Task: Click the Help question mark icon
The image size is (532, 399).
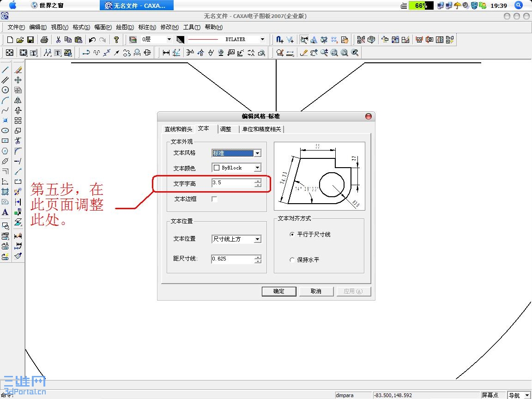Action: pos(116,40)
